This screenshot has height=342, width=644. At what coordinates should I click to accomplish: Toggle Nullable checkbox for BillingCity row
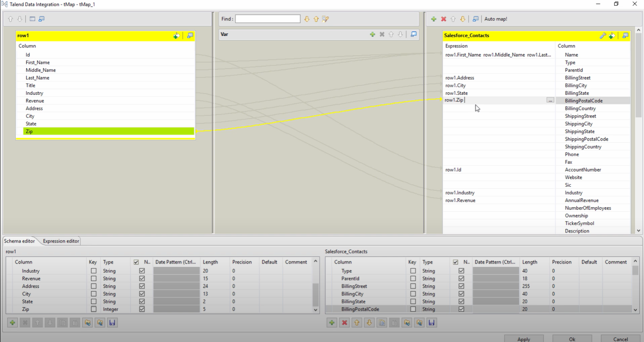461,294
